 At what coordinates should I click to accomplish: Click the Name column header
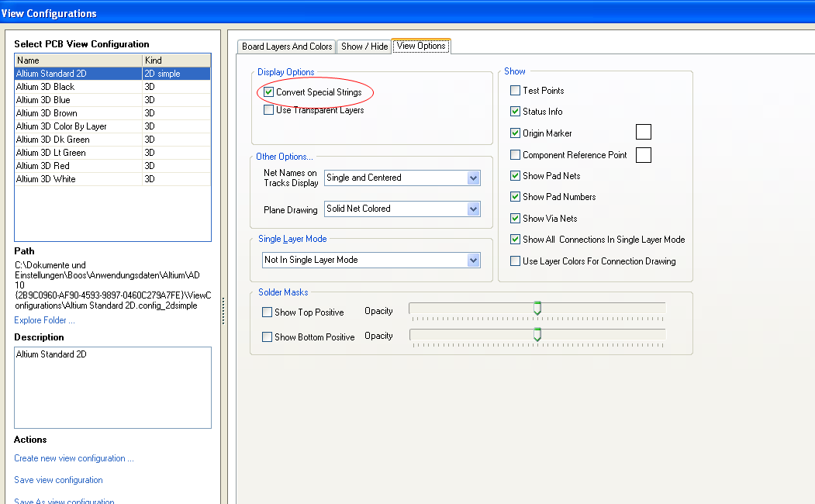[78, 60]
